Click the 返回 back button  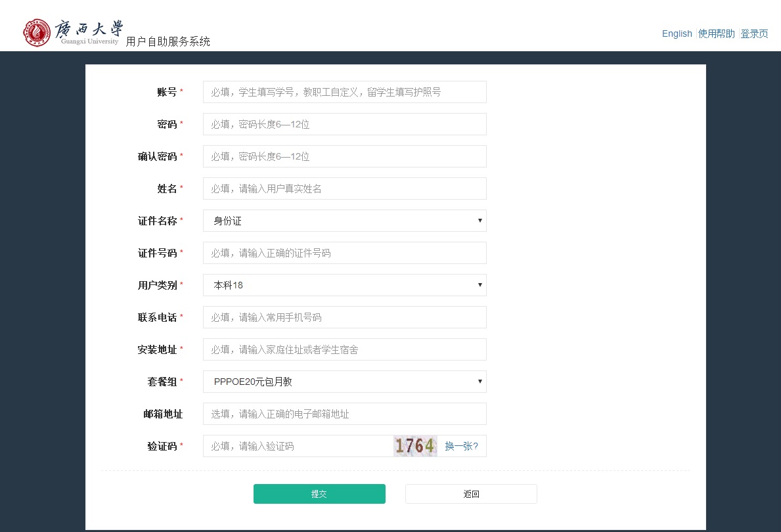click(471, 494)
